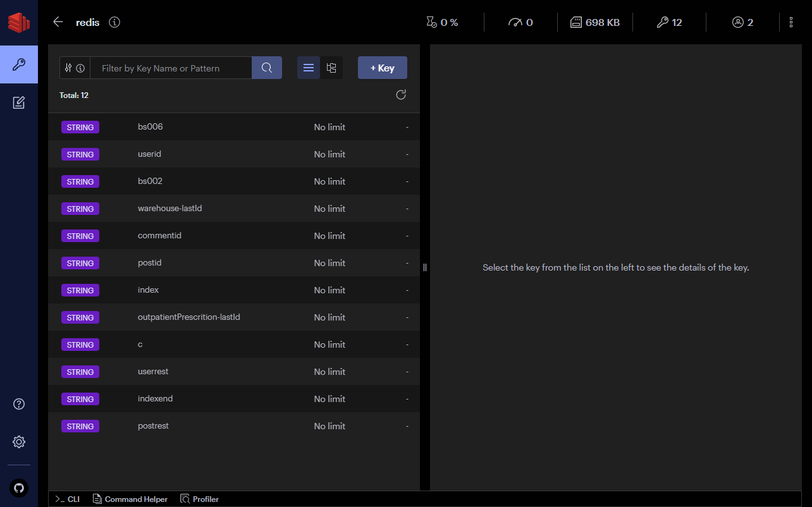
Task: Open the Command Helper panel
Action: [130, 499]
